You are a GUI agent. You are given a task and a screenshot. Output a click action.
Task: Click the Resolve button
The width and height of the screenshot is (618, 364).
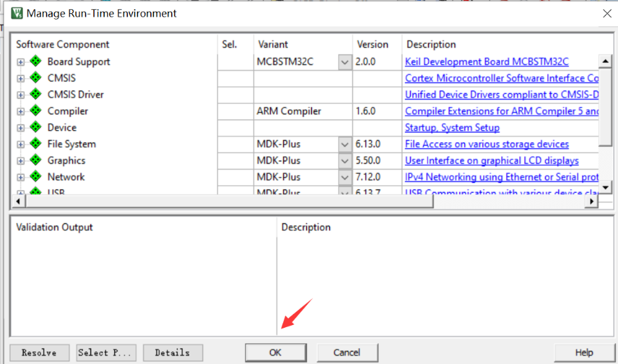pos(40,353)
